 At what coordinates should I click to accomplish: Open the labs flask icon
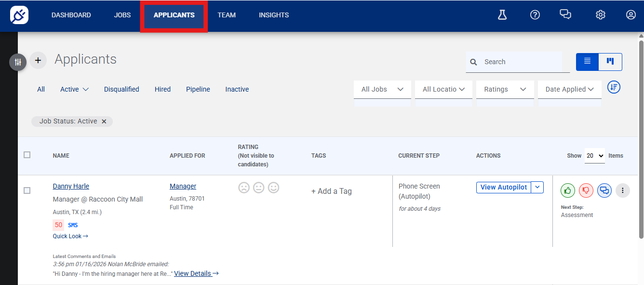click(502, 15)
